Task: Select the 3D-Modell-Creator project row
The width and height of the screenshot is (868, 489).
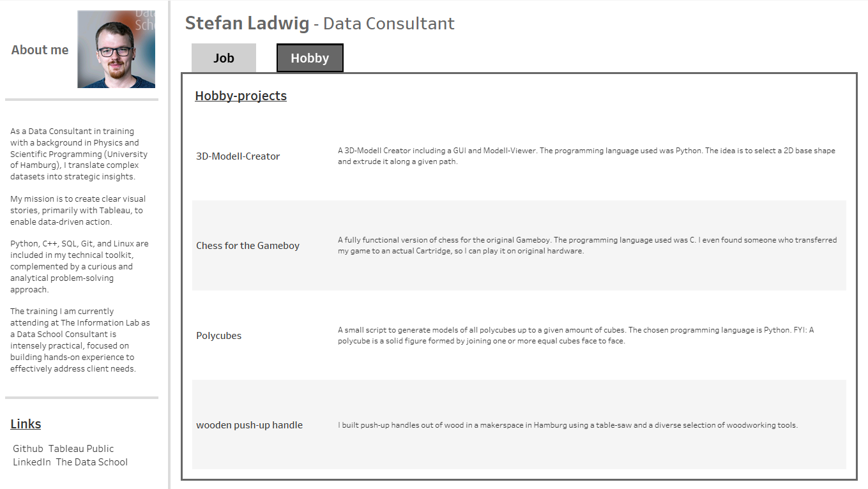Action: pyautogui.click(x=519, y=156)
